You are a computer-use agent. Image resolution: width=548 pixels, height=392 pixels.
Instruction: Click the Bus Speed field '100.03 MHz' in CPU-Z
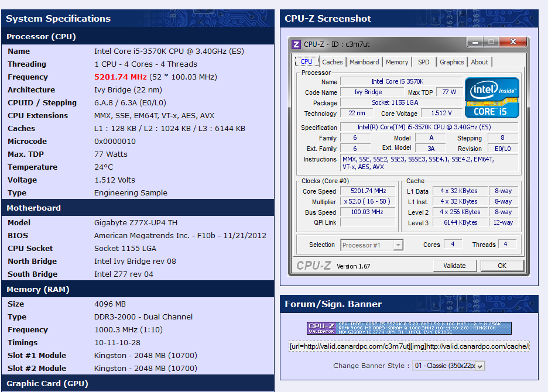pyautogui.click(x=368, y=212)
